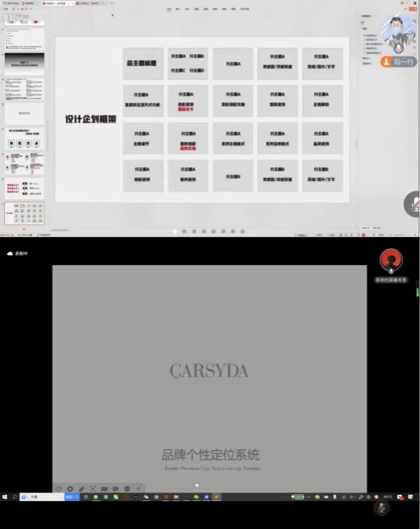Tick the first checkbox in right side panel

[365, 35]
